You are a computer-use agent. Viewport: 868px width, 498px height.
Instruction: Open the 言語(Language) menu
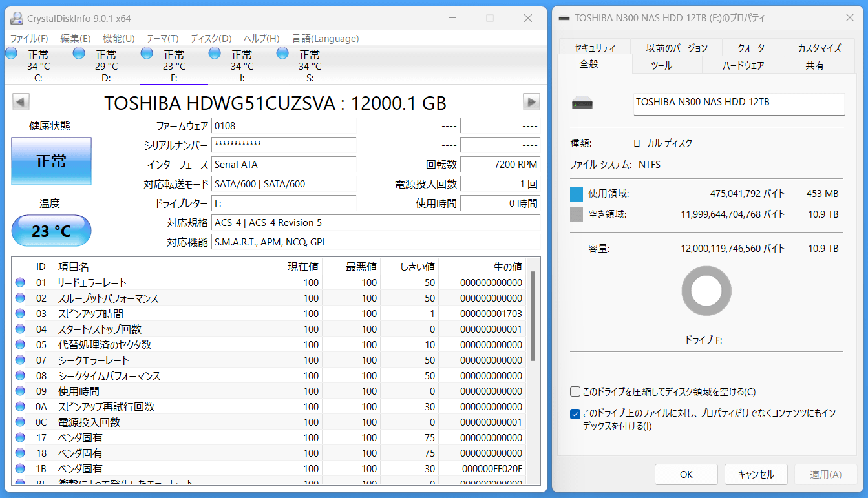coord(326,39)
